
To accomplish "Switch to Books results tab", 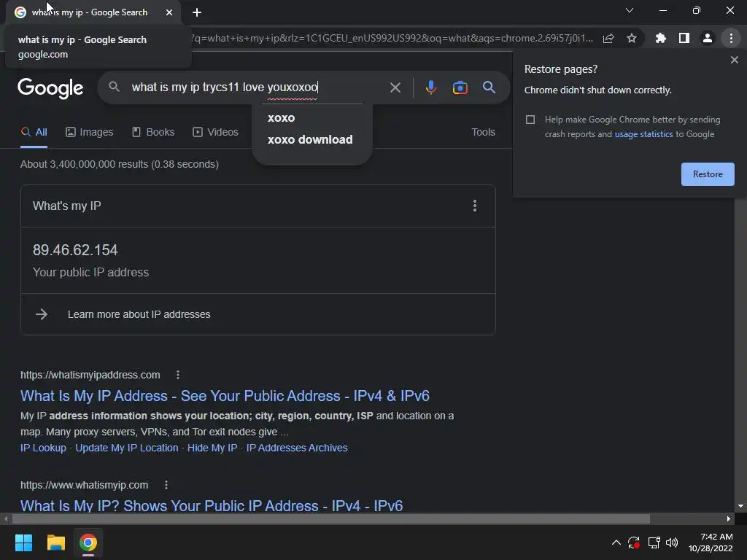I will pos(153,133).
